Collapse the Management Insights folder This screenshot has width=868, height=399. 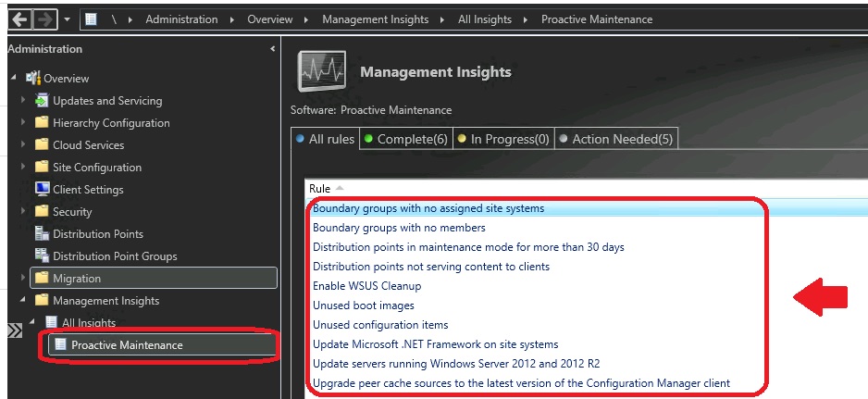pyautogui.click(x=23, y=300)
